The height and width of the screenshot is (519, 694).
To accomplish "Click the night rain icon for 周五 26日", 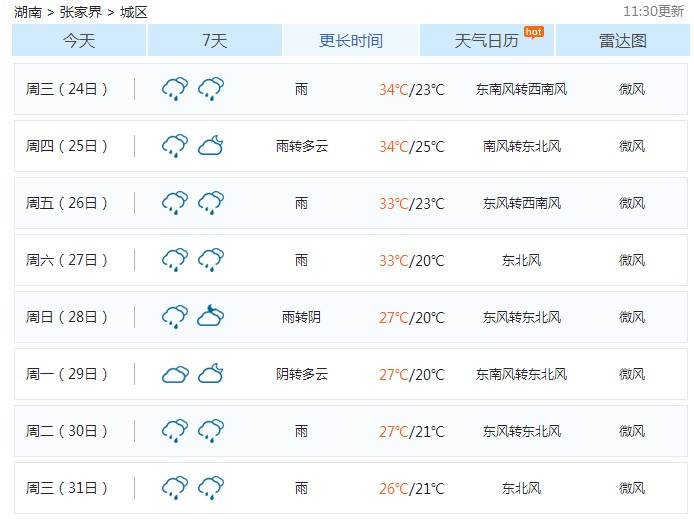I will tap(211, 203).
